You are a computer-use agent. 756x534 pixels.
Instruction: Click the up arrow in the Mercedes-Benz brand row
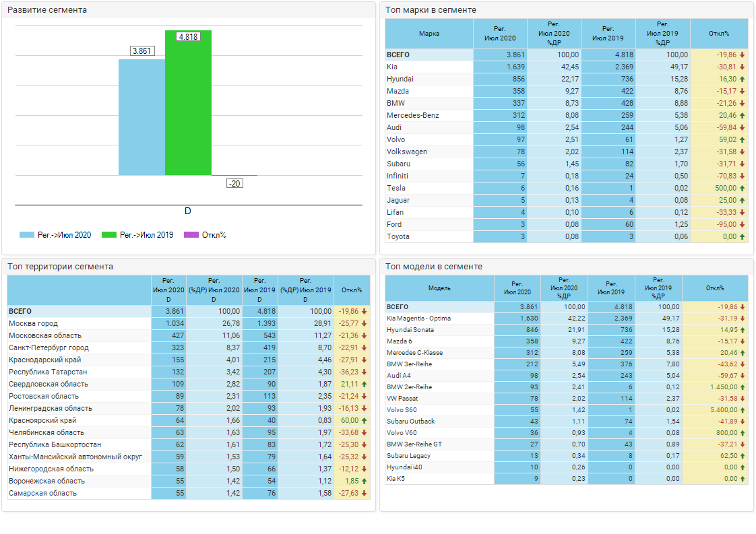742,116
